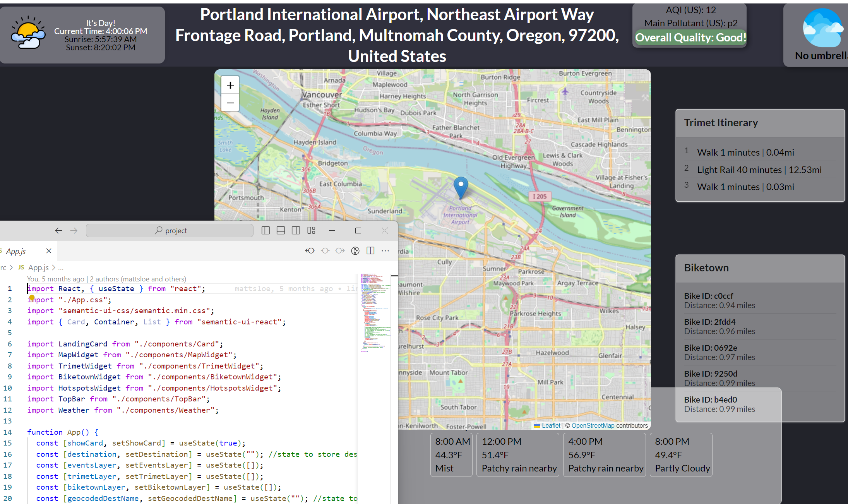Viewport: 848px width, 504px height.
Task: Customize layout icon in title bar
Action: point(311,231)
